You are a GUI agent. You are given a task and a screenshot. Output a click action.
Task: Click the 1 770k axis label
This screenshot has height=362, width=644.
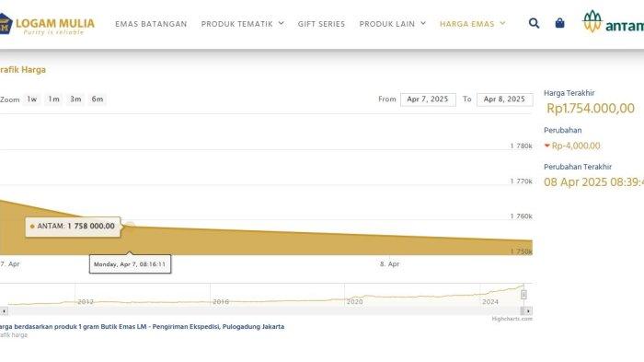click(x=522, y=181)
